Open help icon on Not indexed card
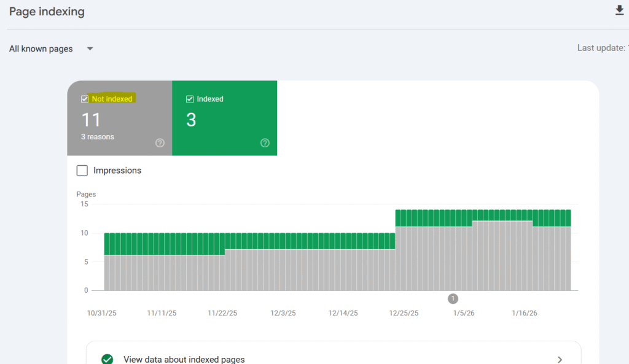This screenshot has width=629, height=364. click(160, 143)
